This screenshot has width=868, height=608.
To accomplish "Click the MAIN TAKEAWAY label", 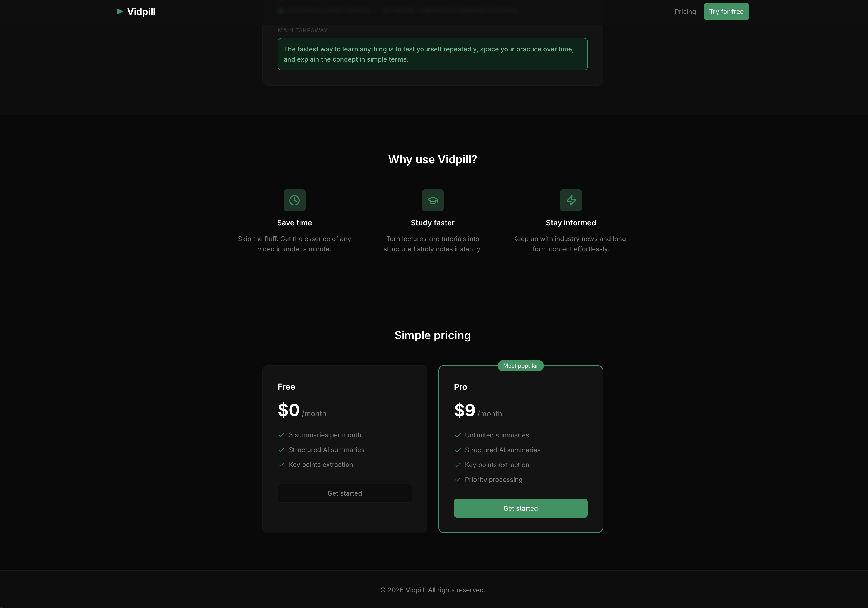I will 303,30.
